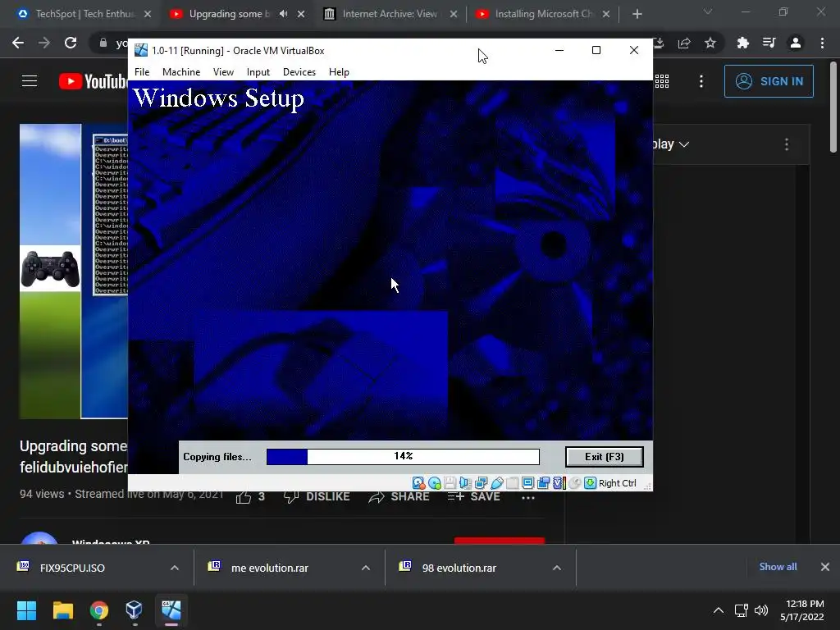Mute the audio-playing YouTube tab
The height and width of the screenshot is (630, 840).
coord(283,14)
